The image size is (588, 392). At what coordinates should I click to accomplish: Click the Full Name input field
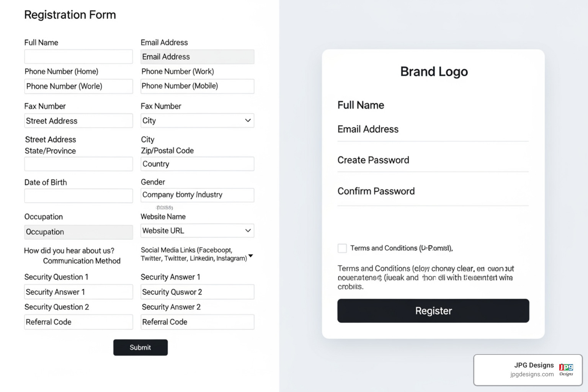click(78, 56)
